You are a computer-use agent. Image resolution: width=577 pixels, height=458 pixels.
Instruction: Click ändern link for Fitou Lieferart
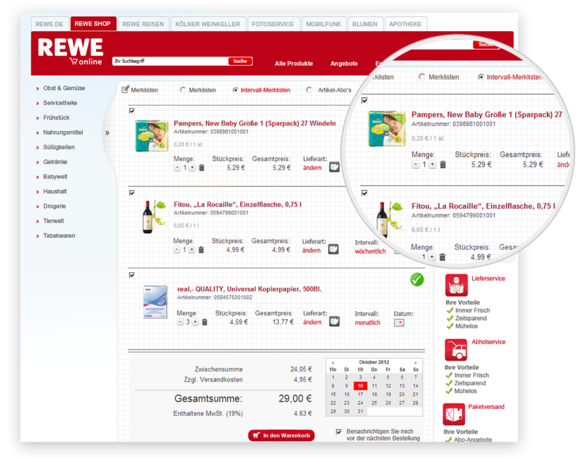pos(311,250)
